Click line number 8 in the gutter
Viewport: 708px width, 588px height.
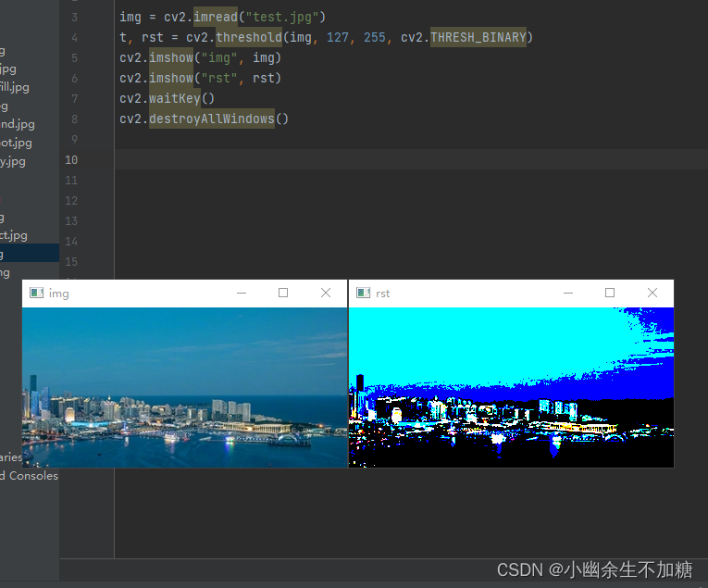[x=75, y=119]
